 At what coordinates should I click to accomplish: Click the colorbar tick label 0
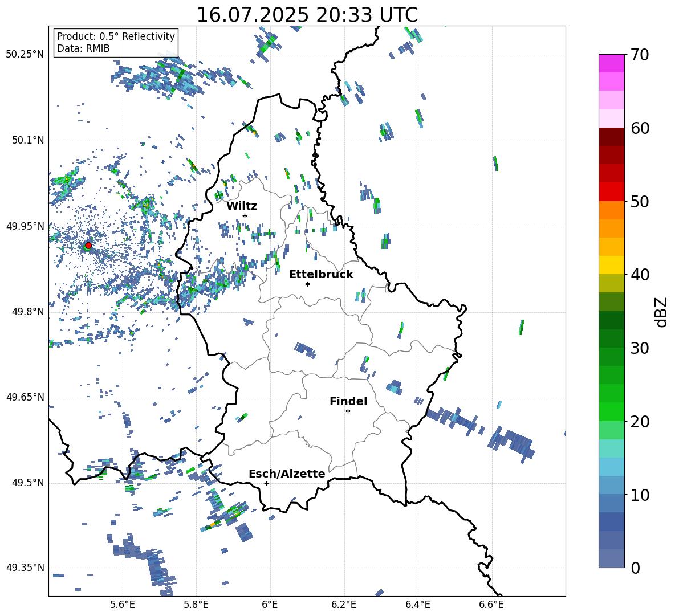635,568
